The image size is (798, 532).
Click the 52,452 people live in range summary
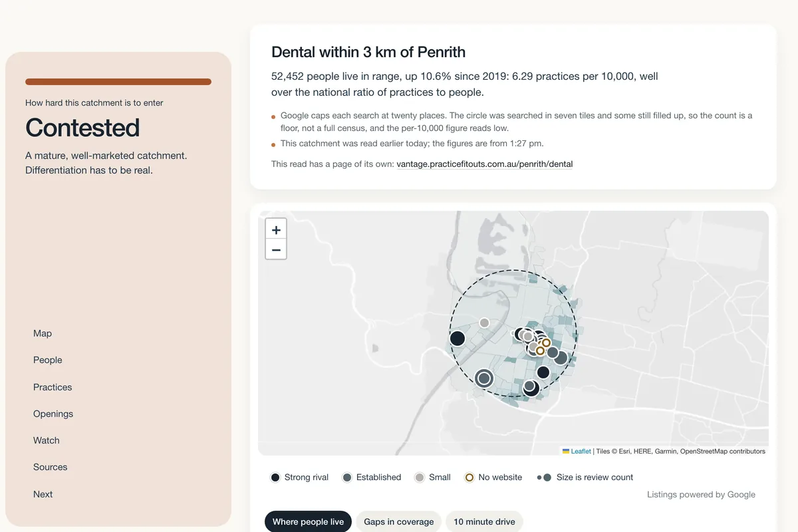click(x=465, y=84)
